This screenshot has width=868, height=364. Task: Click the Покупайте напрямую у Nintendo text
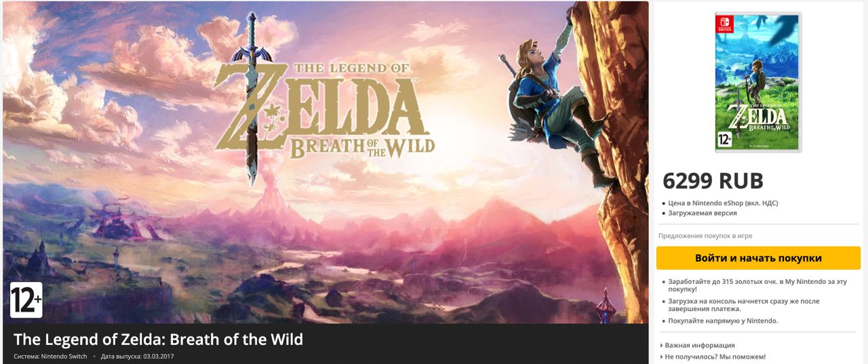(x=723, y=321)
